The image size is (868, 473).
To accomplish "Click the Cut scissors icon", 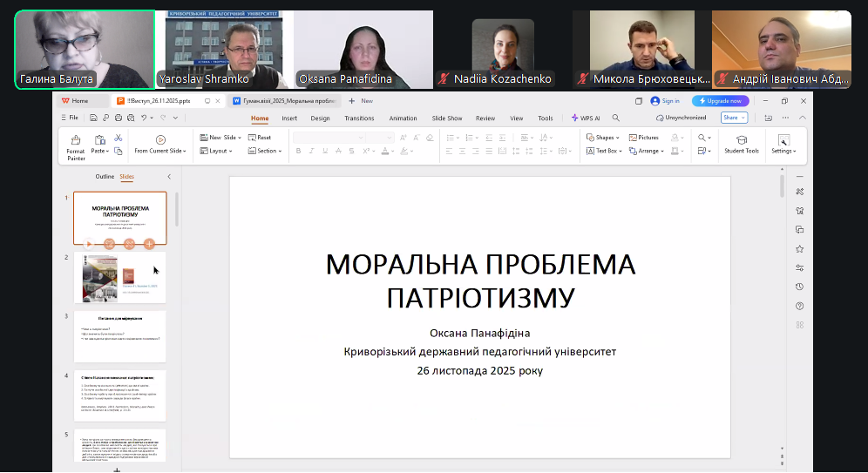I will click(119, 138).
